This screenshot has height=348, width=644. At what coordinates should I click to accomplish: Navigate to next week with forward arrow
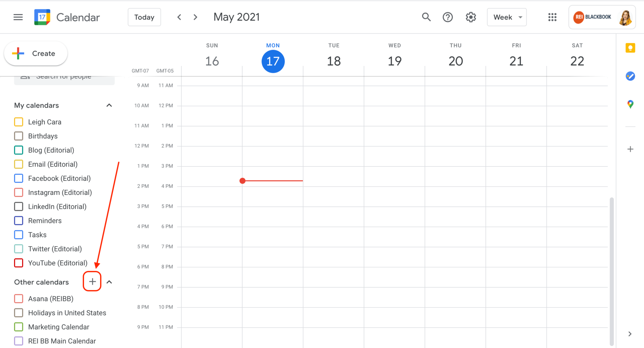(195, 17)
